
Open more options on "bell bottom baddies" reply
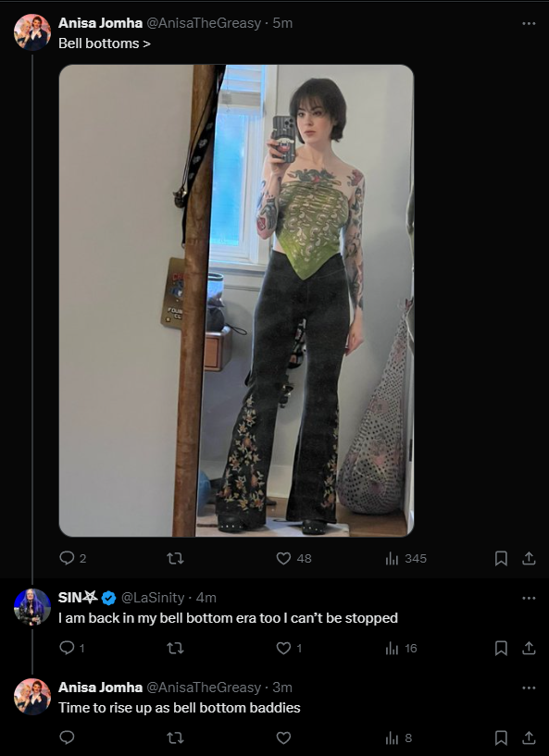pyautogui.click(x=529, y=688)
